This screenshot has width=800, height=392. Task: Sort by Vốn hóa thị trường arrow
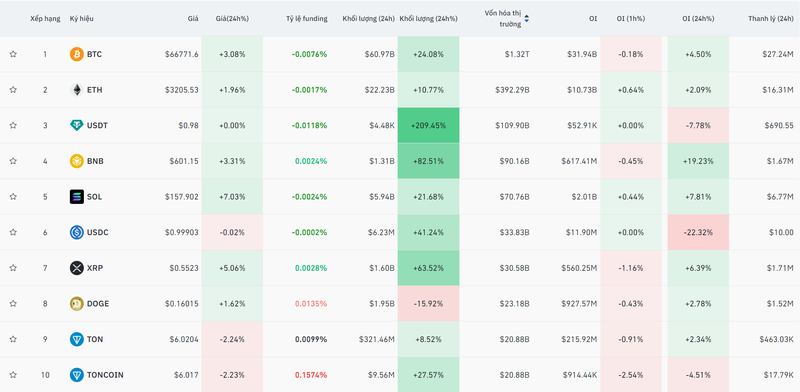[527, 19]
